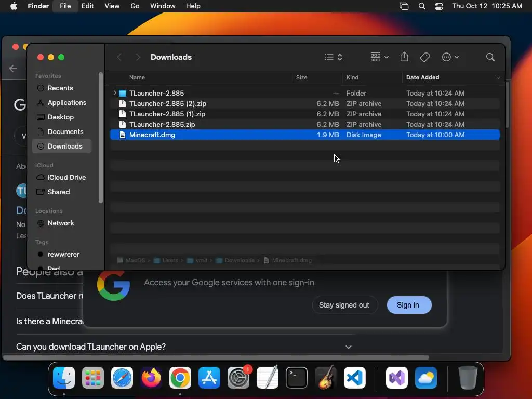Image resolution: width=532 pixels, height=399 pixels.
Task: Open Firefox from the Dock
Action: pos(151,378)
